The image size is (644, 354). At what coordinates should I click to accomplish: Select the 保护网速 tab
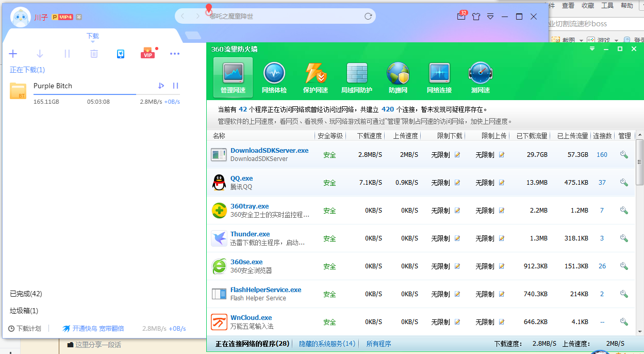[316, 77]
